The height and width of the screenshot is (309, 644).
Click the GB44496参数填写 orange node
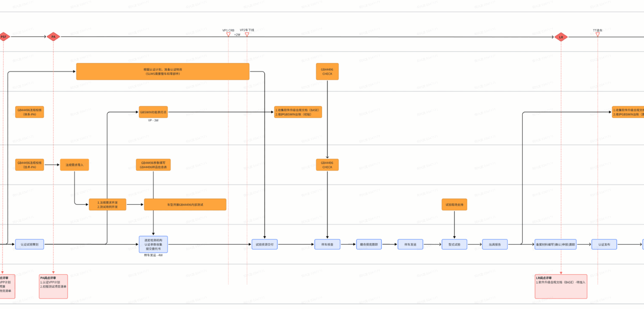[x=153, y=165]
